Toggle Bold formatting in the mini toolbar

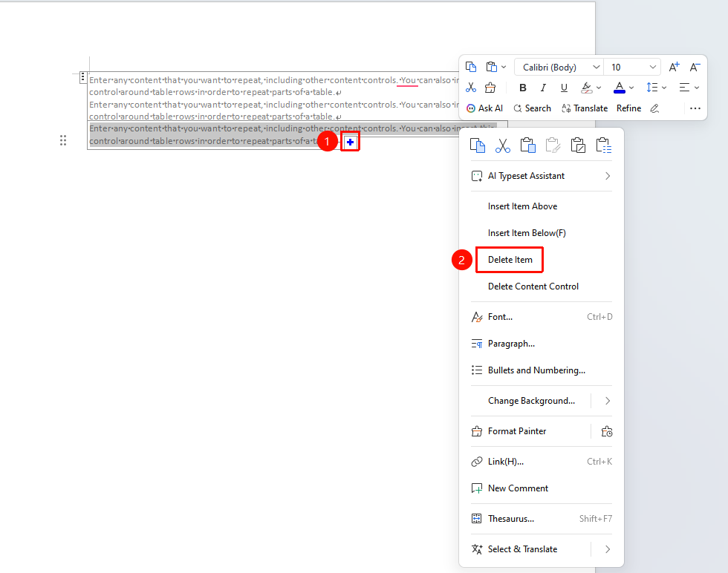pos(523,88)
